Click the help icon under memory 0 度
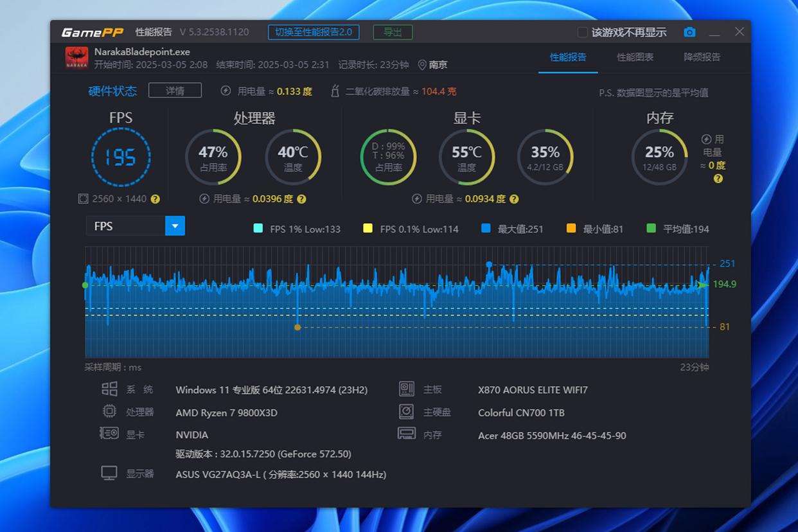The height and width of the screenshot is (532, 798). pos(718,179)
